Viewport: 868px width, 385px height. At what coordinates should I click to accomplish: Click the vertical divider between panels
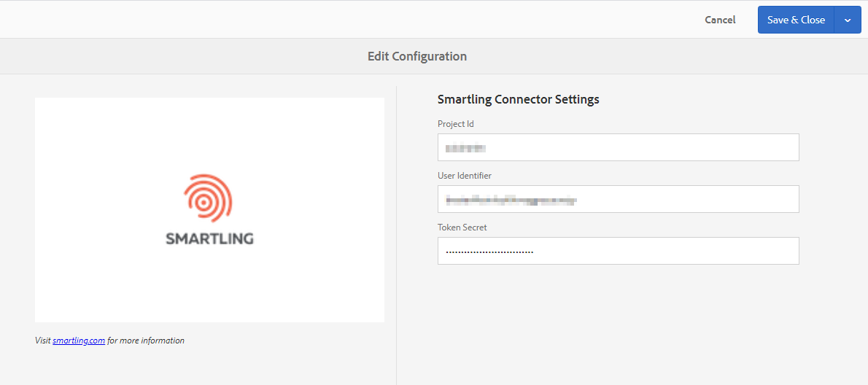396,235
